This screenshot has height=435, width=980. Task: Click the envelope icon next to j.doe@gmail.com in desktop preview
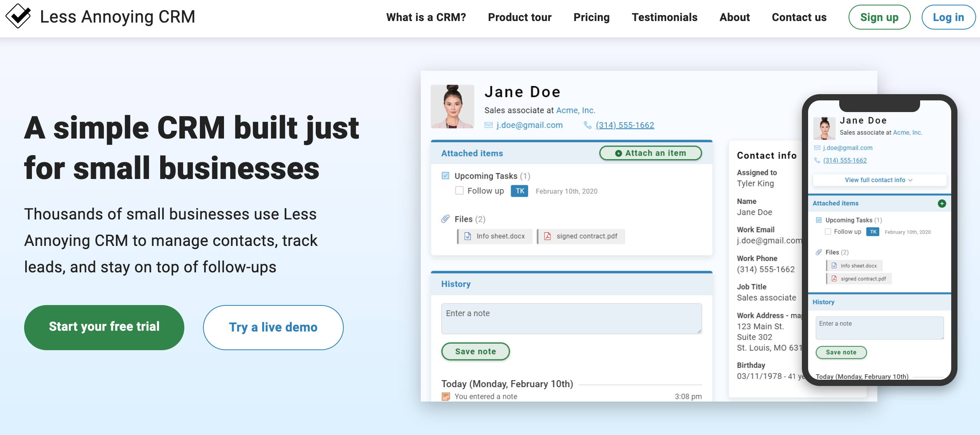point(488,125)
